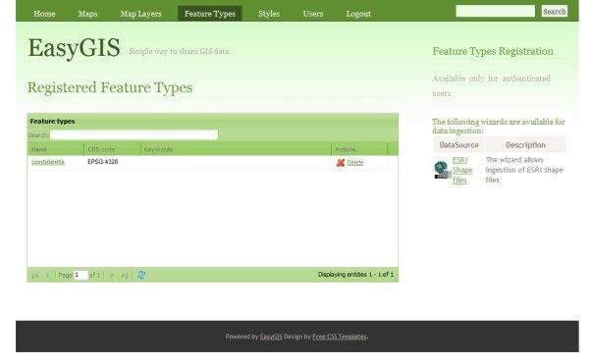Viewport: 589px width, 364px height.
Task: Click Logout in the navigation bar
Action: [358, 14]
